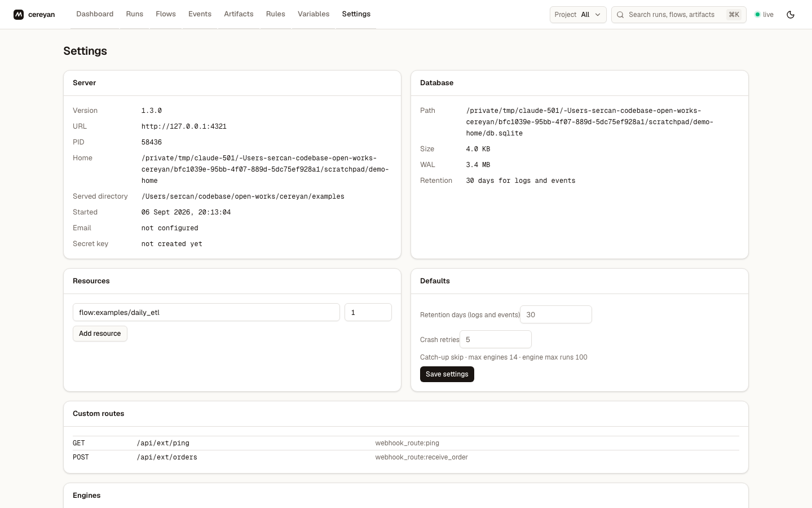Switch to the Variables tab

[x=314, y=14]
